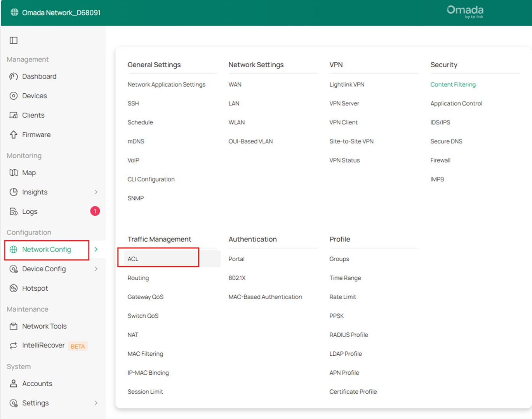This screenshot has height=419, width=532.
Task: Open OUI-Based VLAN settings
Action: (250, 141)
